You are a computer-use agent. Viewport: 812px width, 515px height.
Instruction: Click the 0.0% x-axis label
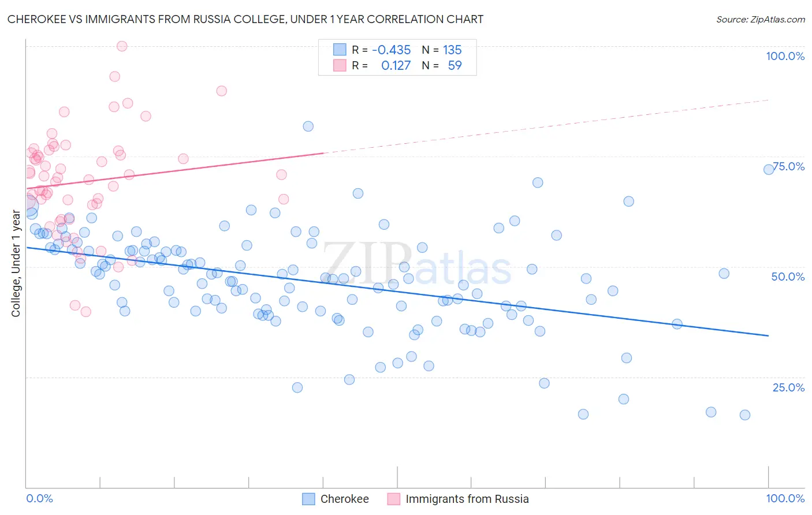click(x=39, y=498)
